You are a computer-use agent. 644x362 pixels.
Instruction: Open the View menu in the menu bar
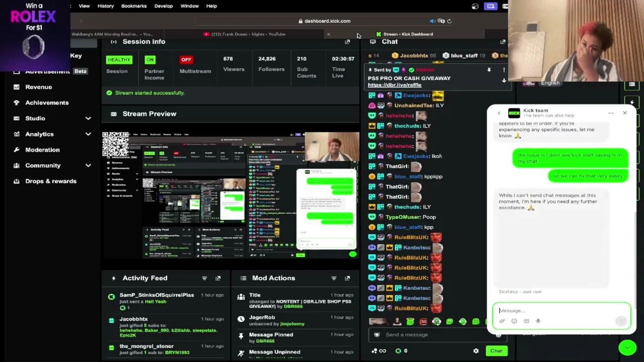tap(84, 6)
